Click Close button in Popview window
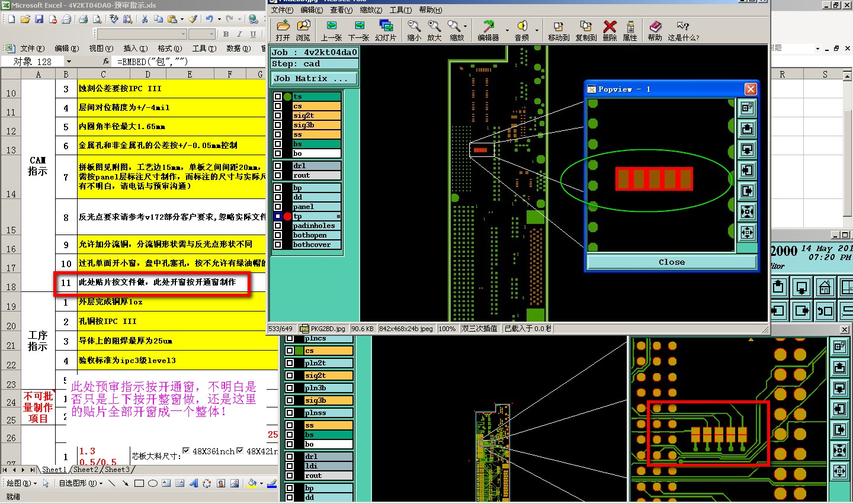This screenshot has width=853, height=504. pyautogui.click(x=671, y=262)
